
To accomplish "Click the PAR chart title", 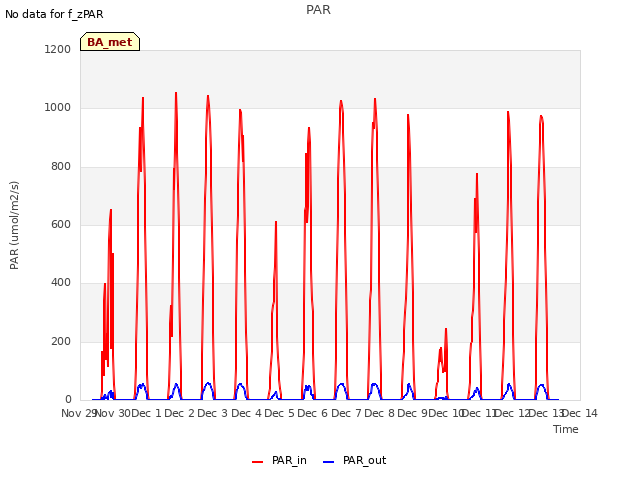I will pos(318,10).
